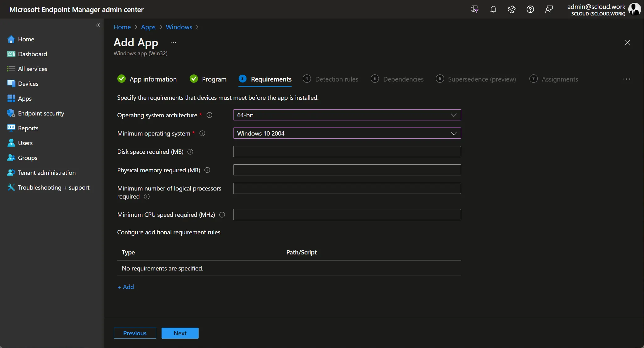The image size is (644, 348).
Task: Go to Detection rules step
Action: pos(330,79)
